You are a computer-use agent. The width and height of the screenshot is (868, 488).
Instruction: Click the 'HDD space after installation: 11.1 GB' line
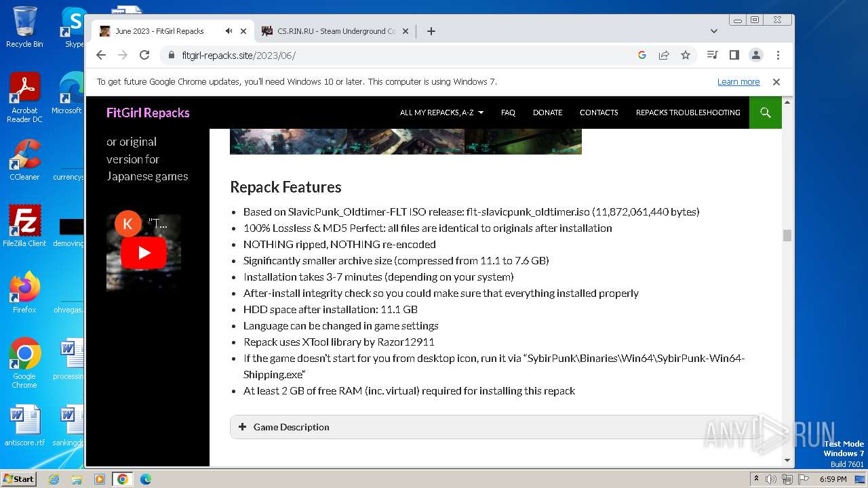(330, 310)
